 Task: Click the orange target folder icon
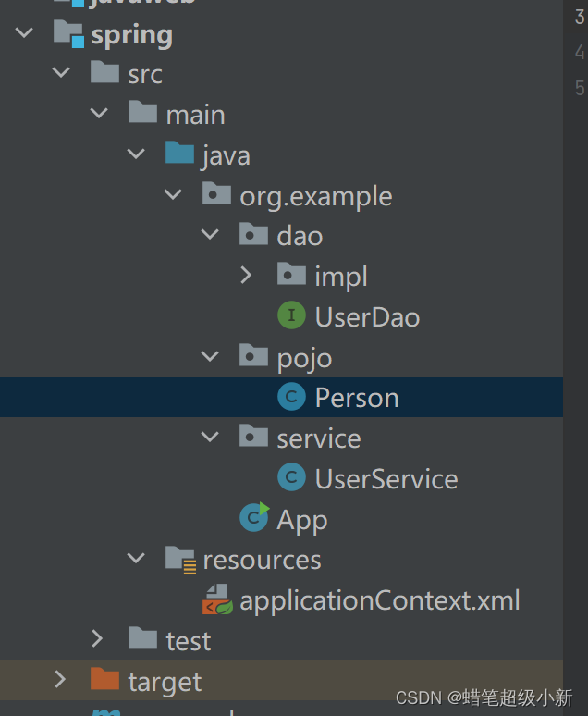point(104,678)
